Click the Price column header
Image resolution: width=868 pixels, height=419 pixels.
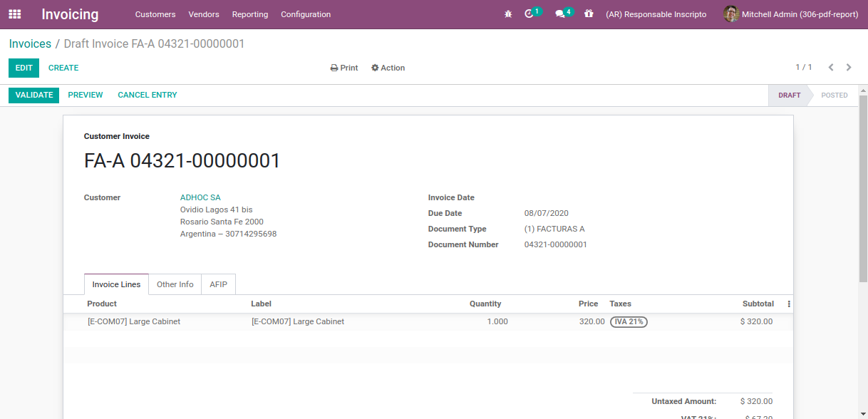[x=588, y=304]
